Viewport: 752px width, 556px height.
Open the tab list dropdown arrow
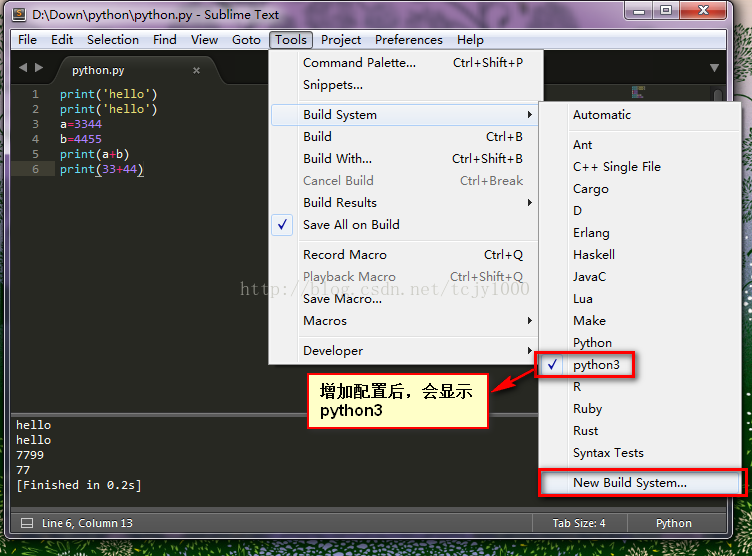point(714,68)
